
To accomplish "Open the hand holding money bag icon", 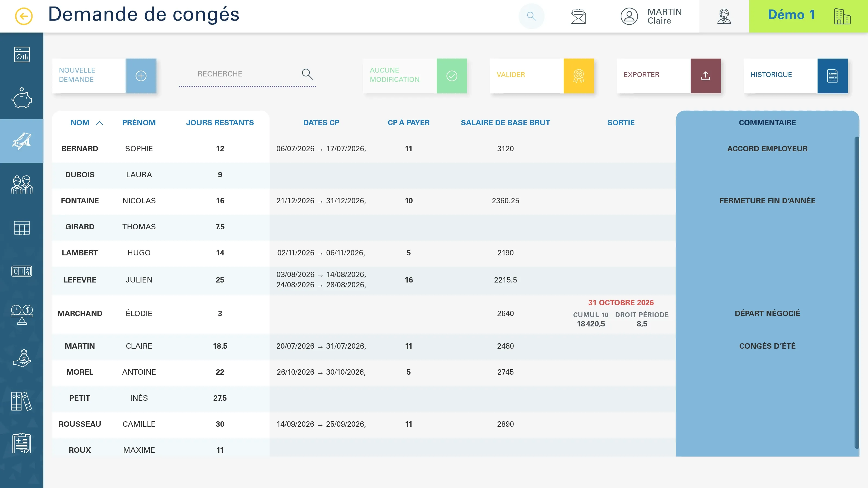I will point(22,358).
